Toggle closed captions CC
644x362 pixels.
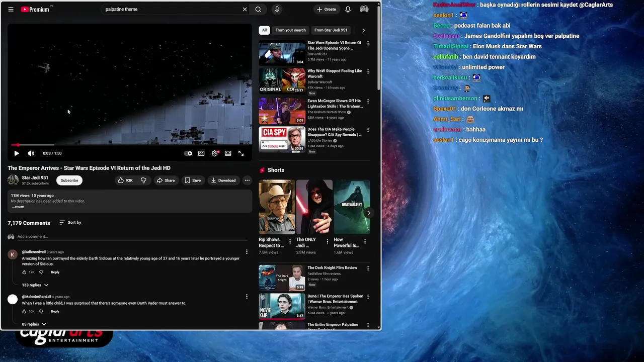(x=201, y=153)
